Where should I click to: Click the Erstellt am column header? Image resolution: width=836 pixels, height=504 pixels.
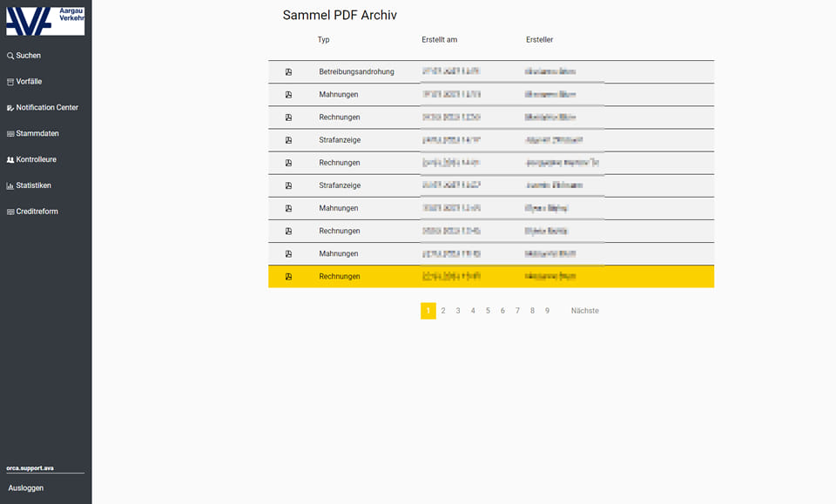pyautogui.click(x=439, y=40)
